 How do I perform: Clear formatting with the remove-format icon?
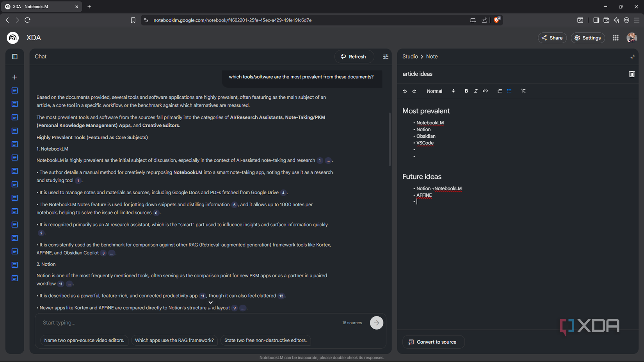523,91
